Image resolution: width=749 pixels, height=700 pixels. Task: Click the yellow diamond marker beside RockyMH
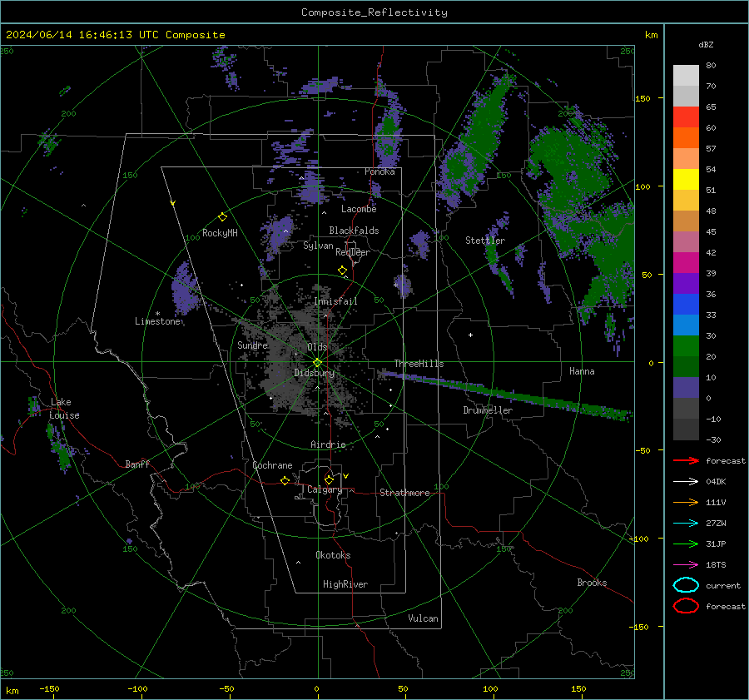pyautogui.click(x=222, y=217)
